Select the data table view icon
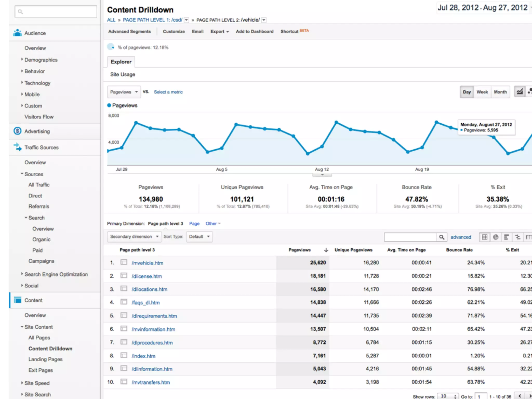The image size is (532, 399). click(x=484, y=237)
